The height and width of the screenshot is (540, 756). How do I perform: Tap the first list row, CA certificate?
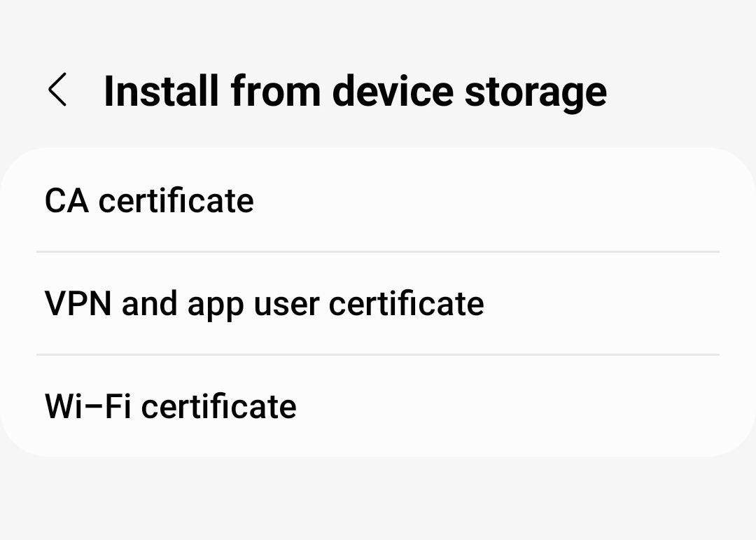tap(378, 201)
